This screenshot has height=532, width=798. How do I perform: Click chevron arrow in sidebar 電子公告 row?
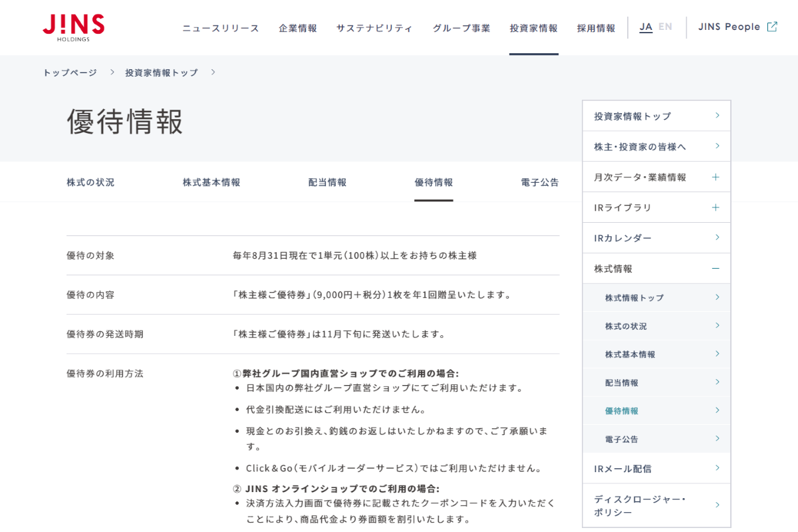pyautogui.click(x=718, y=438)
